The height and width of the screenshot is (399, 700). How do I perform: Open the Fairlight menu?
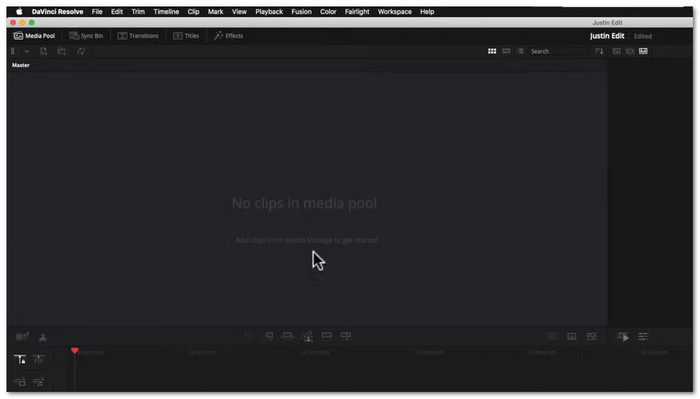357,12
